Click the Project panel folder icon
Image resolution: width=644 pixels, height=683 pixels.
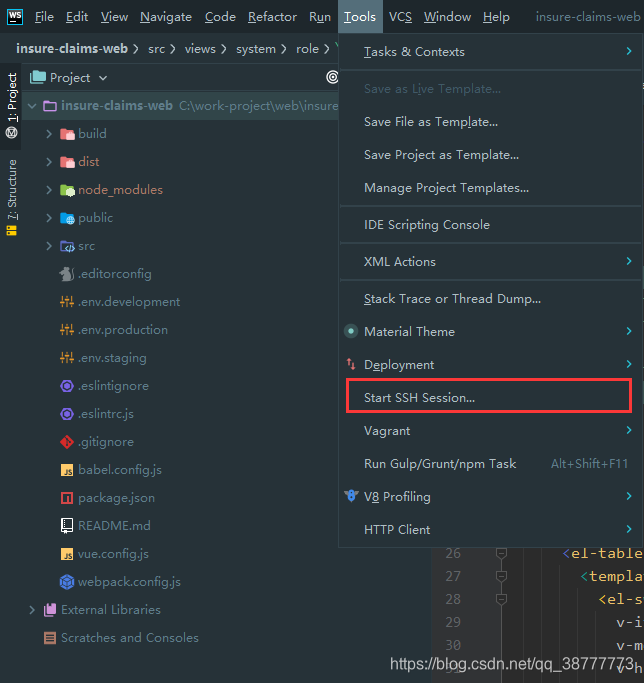pyautogui.click(x=38, y=77)
